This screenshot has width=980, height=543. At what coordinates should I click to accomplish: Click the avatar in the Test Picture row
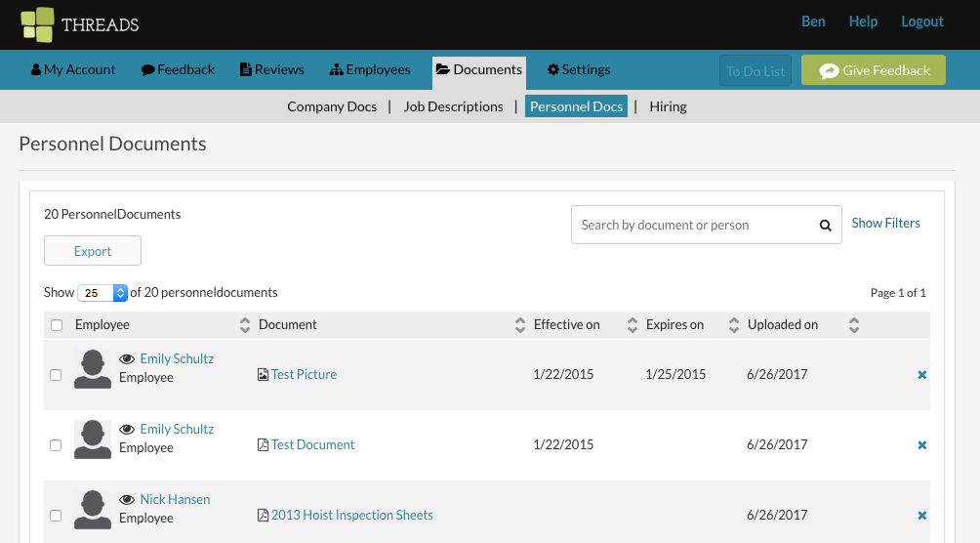[x=93, y=369]
